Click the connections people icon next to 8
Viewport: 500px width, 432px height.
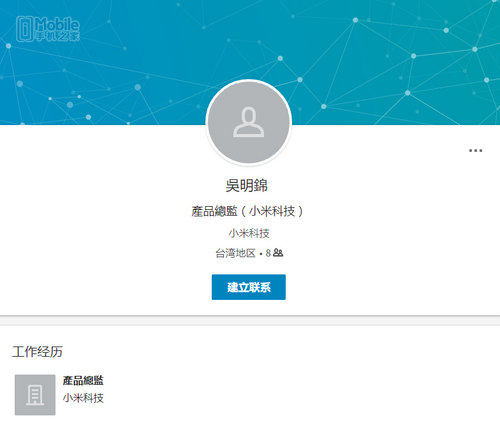point(278,253)
